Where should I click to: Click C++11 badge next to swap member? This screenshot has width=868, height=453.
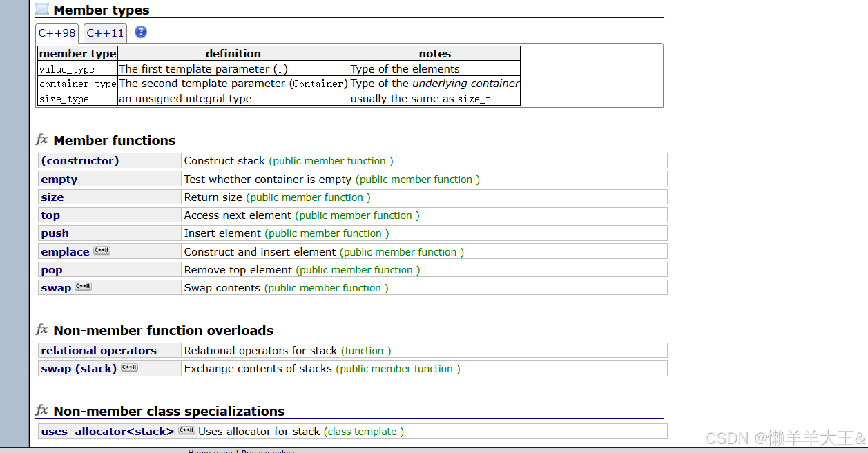pyautogui.click(x=83, y=287)
